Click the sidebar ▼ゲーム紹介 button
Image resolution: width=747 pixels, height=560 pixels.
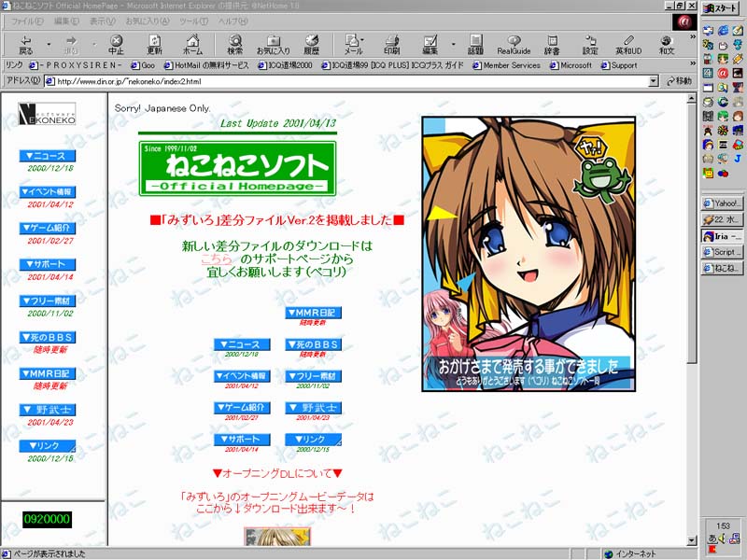[48, 228]
